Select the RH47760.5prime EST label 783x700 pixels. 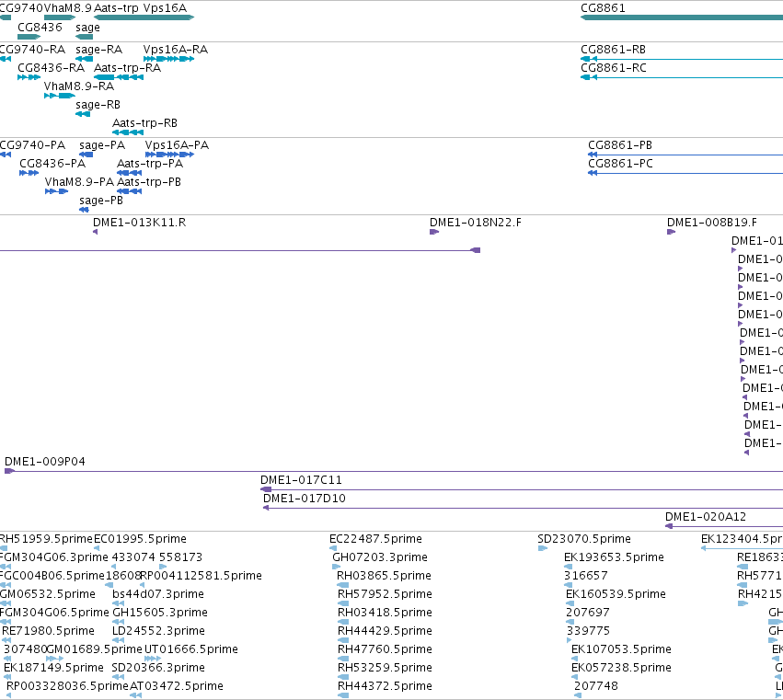385,650
